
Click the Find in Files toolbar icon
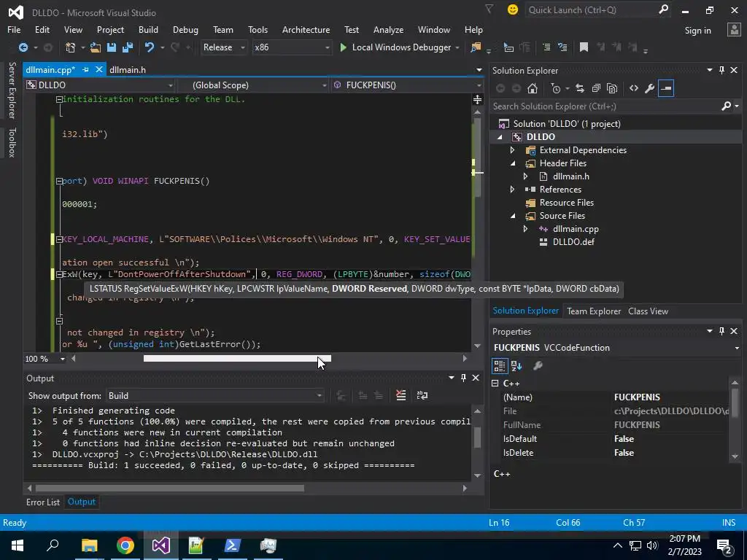476,47
